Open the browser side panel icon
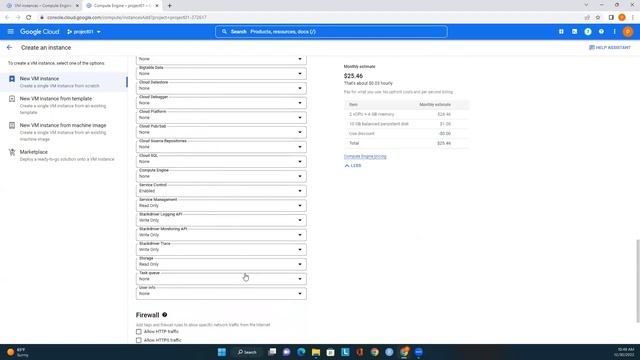 coord(611,17)
